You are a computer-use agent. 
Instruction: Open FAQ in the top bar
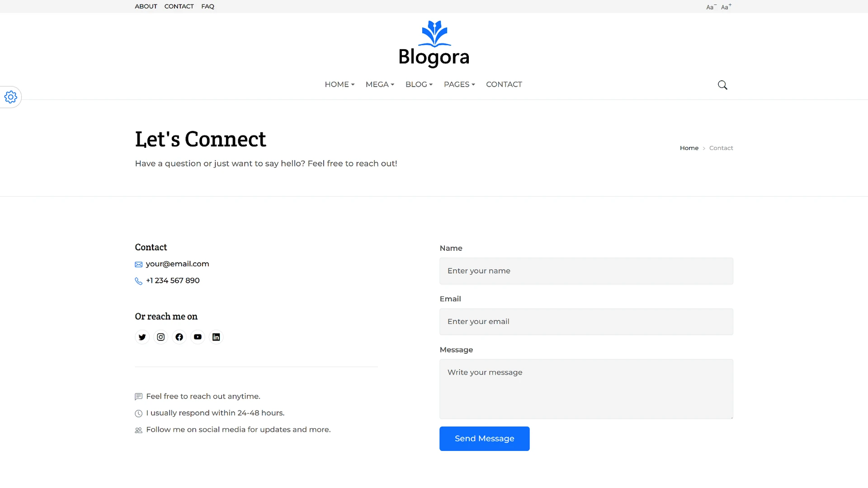click(x=208, y=6)
